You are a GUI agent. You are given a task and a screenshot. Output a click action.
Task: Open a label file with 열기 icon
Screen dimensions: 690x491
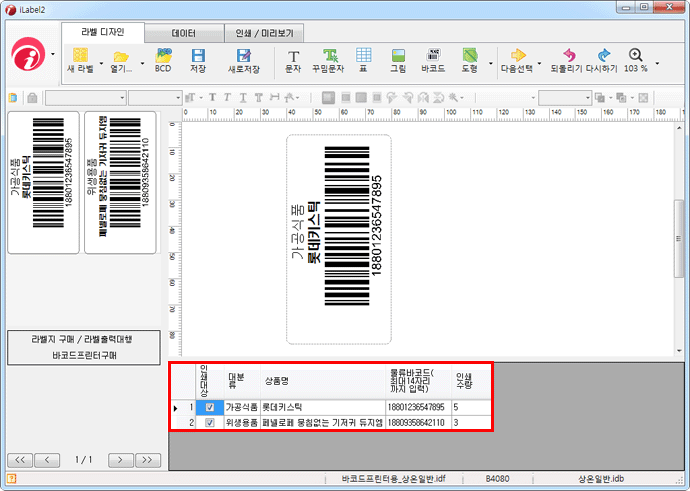[121, 56]
